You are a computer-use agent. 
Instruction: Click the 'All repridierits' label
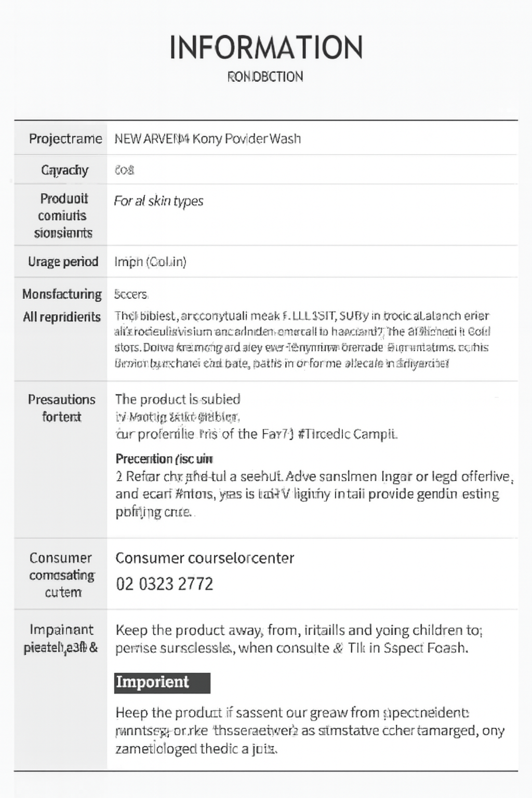(x=62, y=317)
